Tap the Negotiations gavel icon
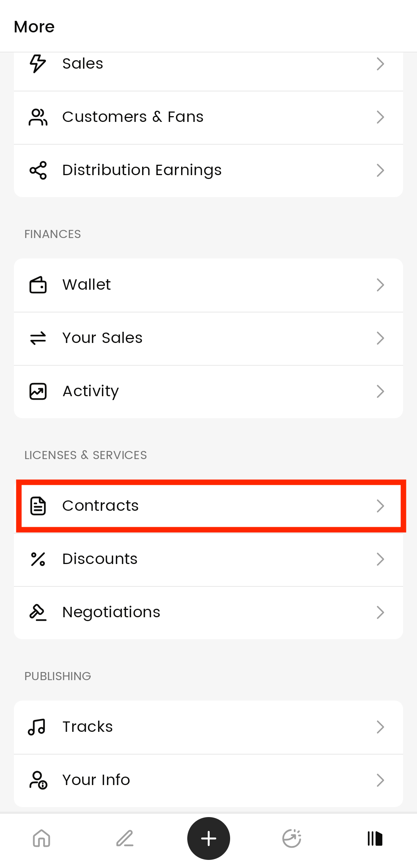The image size is (417, 868). (x=38, y=612)
